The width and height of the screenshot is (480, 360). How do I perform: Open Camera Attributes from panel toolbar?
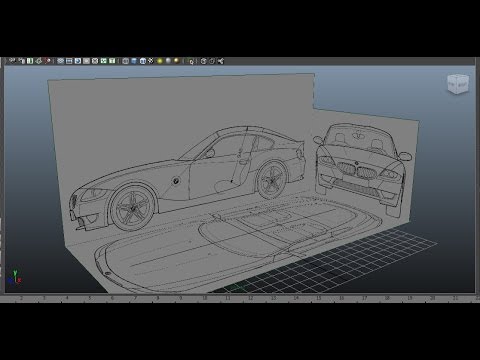tap(22, 61)
